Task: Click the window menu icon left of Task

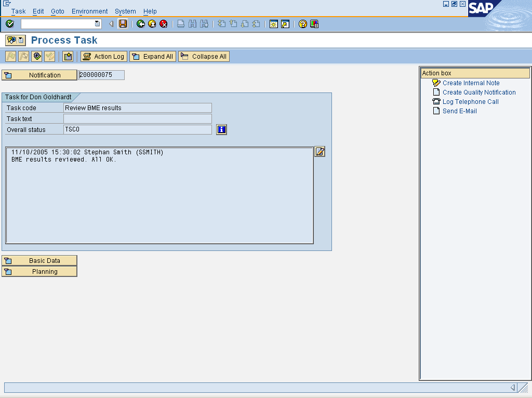Action: pyautogui.click(x=6, y=4)
